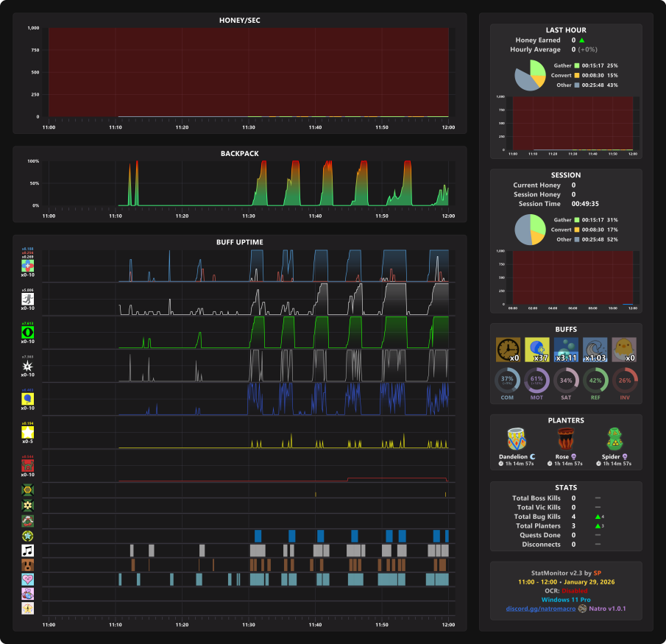Viewport: 666px width, 644px height.
Task: Click the green up arrow beside Honey Earned
Action: (x=582, y=40)
